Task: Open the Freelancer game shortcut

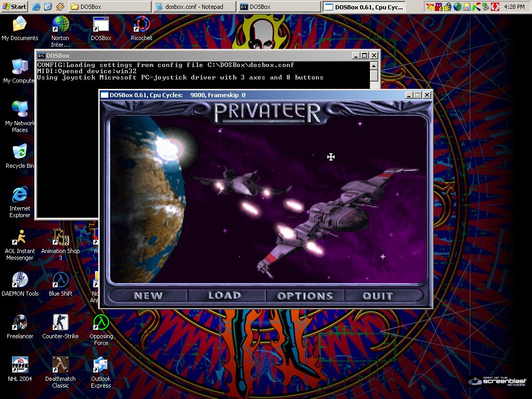Action: pyautogui.click(x=19, y=323)
